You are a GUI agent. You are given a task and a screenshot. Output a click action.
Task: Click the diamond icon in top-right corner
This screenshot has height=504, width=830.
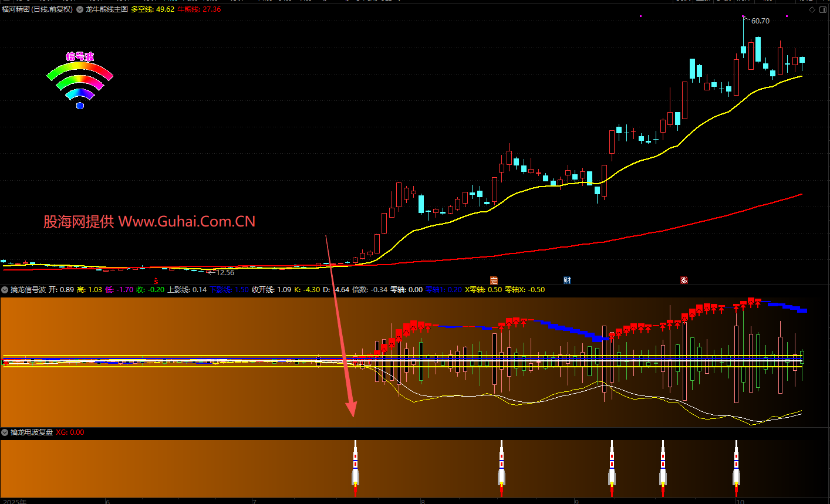812,9
